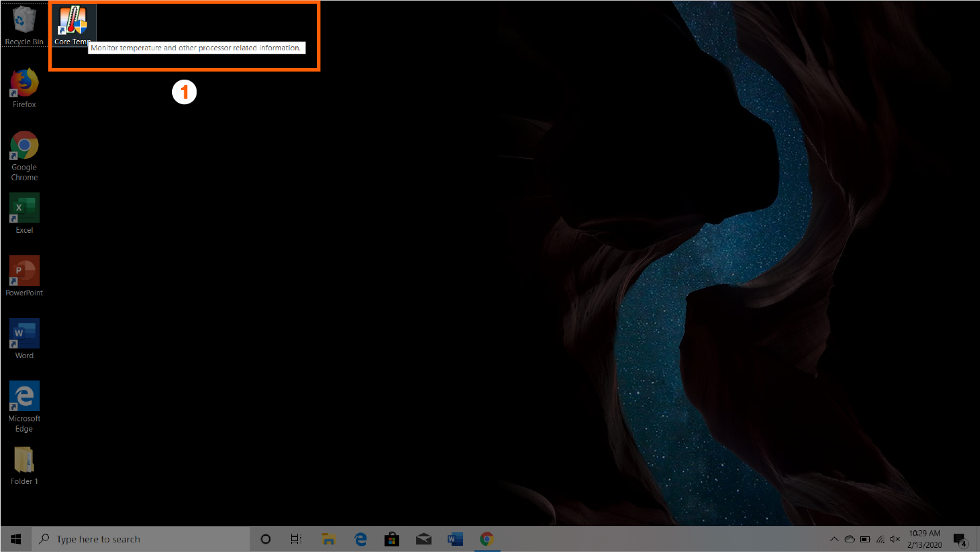Open Task View on the taskbar
Screen dimensions: 980x552
pos(297,539)
